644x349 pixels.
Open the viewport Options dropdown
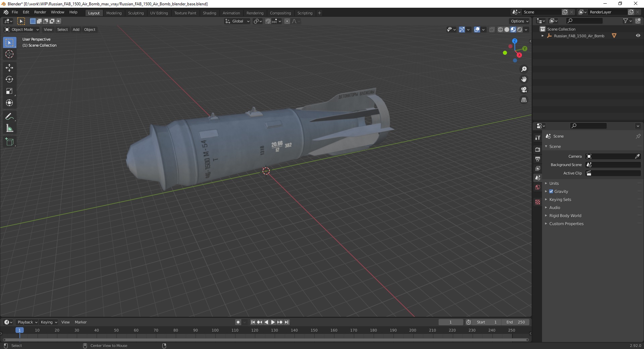(x=520, y=21)
